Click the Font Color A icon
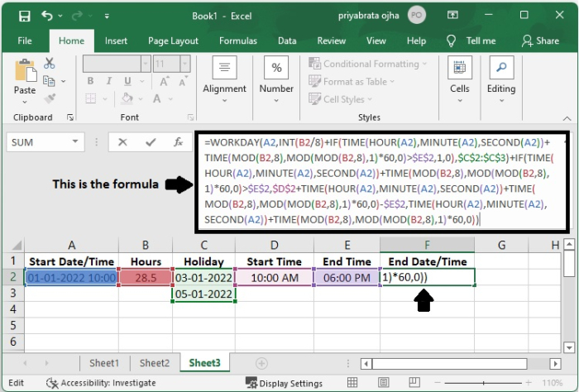The height and width of the screenshot is (392, 579). [x=157, y=98]
